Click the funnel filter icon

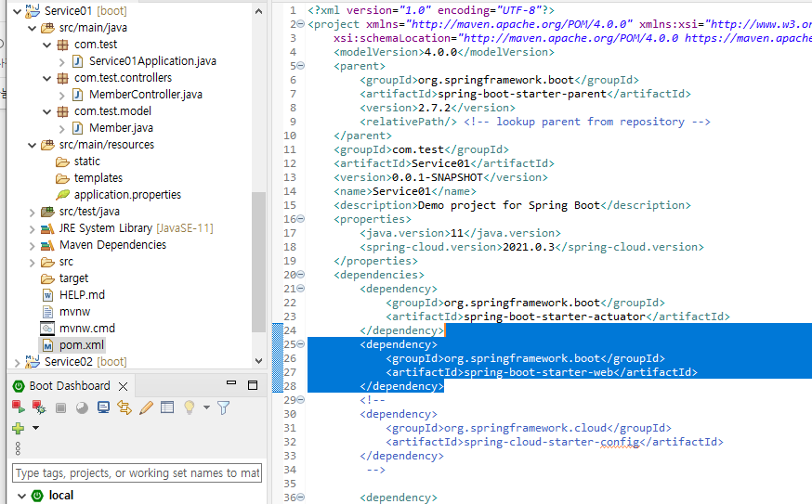click(223, 407)
